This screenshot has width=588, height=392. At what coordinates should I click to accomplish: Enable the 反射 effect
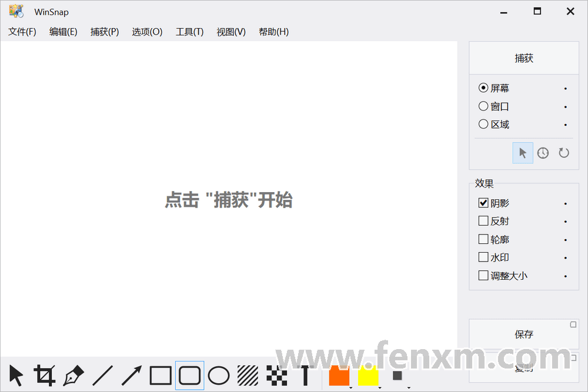click(x=483, y=221)
